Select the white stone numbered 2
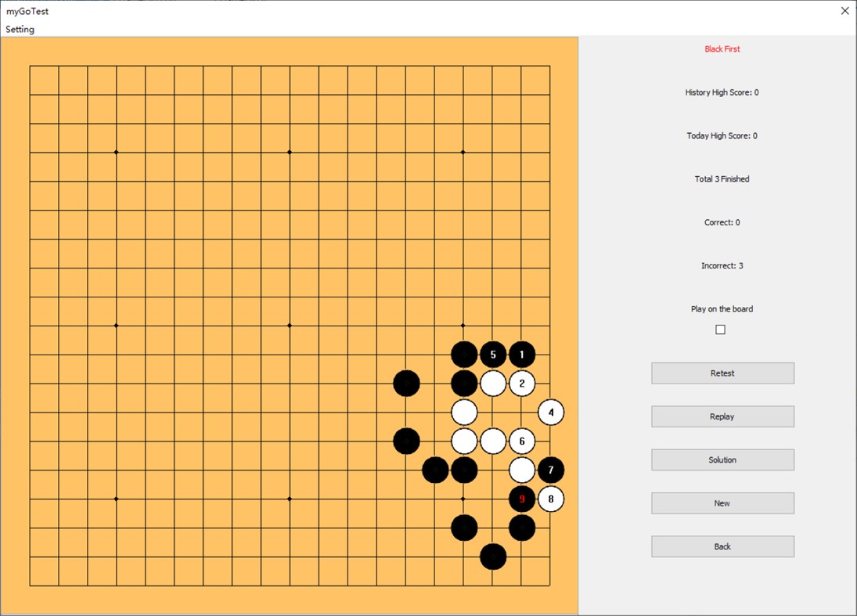The width and height of the screenshot is (857, 616). (x=521, y=383)
